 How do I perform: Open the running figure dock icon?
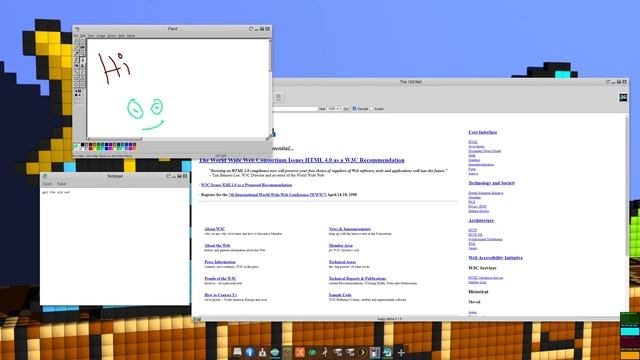[x=325, y=352]
